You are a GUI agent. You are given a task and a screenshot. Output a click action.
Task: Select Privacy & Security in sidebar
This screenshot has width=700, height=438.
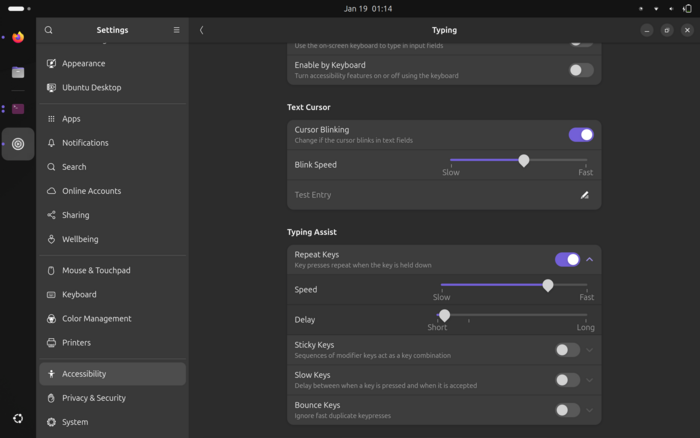94,398
